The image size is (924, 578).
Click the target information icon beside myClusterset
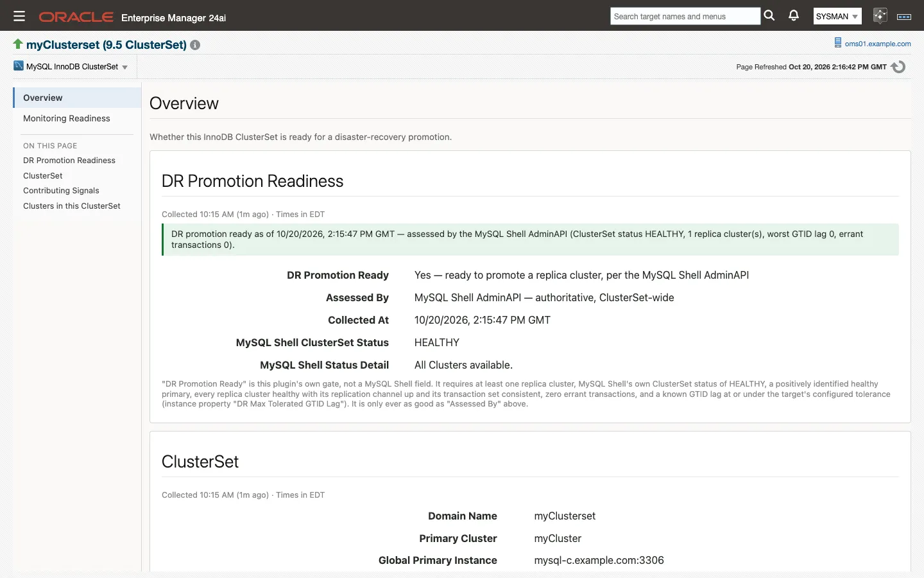pyautogui.click(x=195, y=45)
